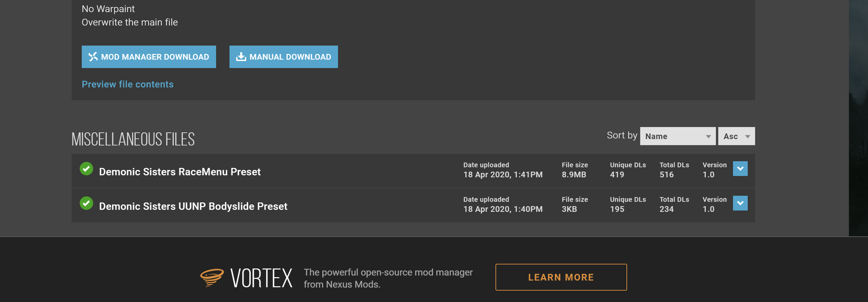Click the Mod Manager Download button
This screenshot has width=868, height=302.
149,57
